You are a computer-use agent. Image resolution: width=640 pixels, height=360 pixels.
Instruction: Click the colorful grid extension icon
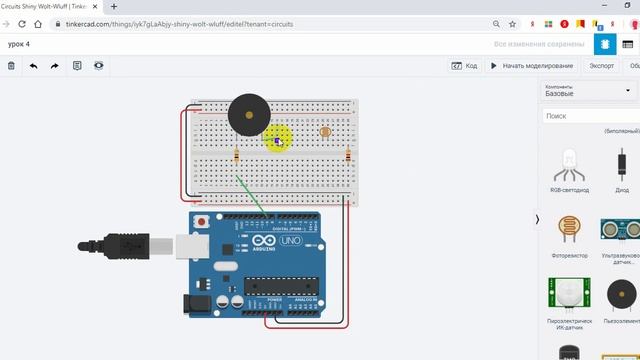tap(548, 24)
